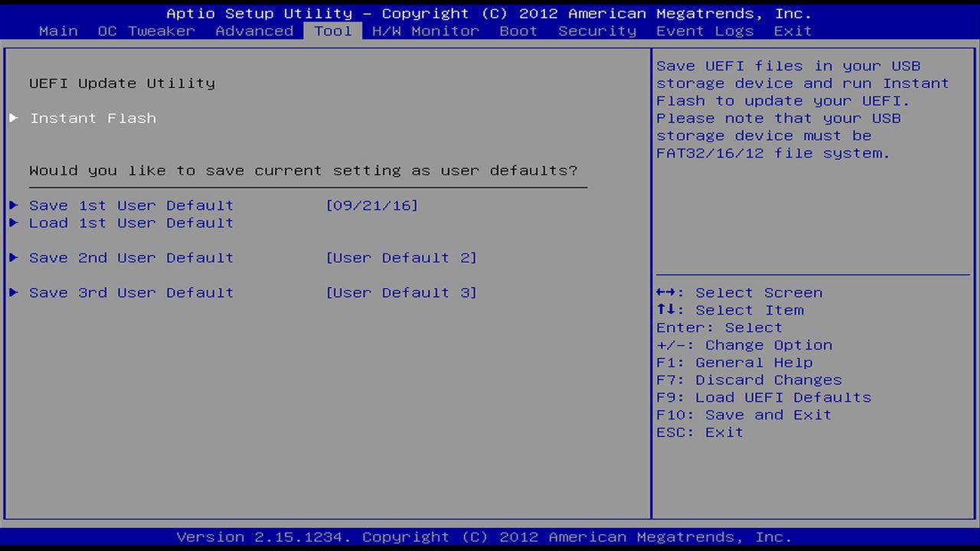Open the Advanced tab
The width and height of the screenshot is (980, 551).
[x=254, y=31]
